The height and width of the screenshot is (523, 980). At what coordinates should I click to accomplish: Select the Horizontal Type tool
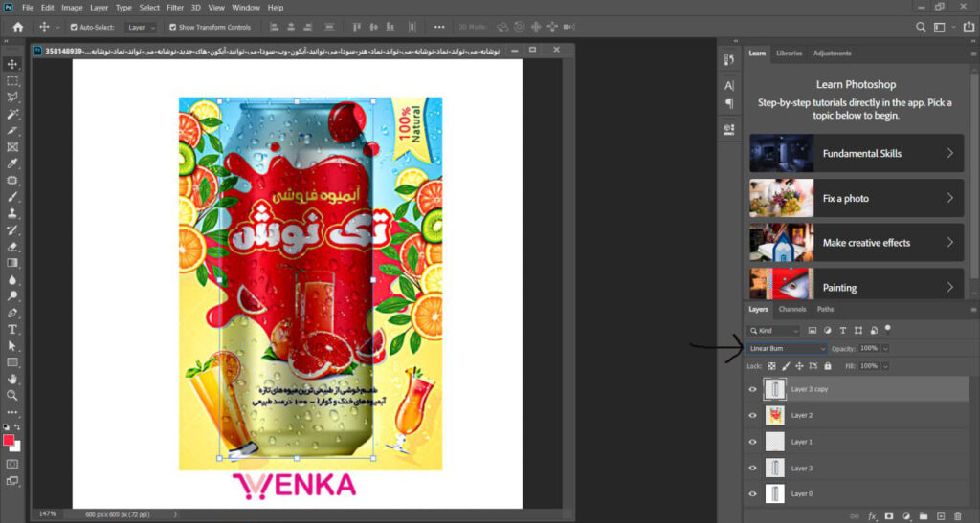[x=11, y=329]
